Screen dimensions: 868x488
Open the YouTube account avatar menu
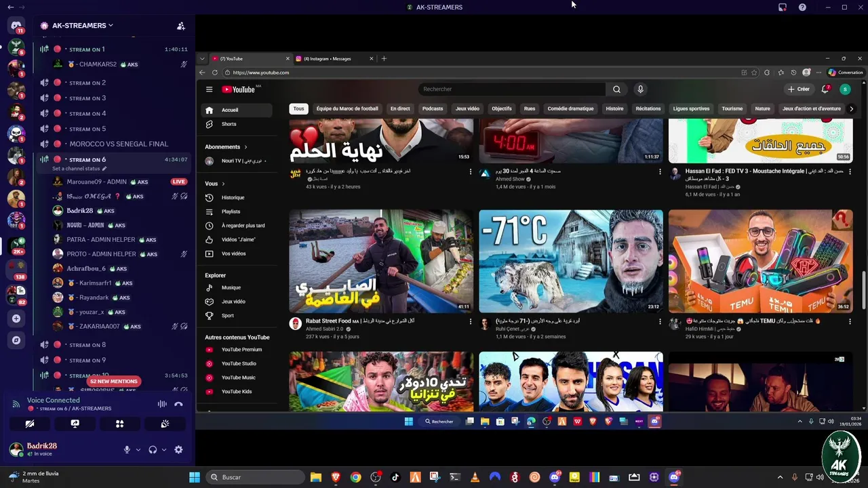pyautogui.click(x=845, y=89)
